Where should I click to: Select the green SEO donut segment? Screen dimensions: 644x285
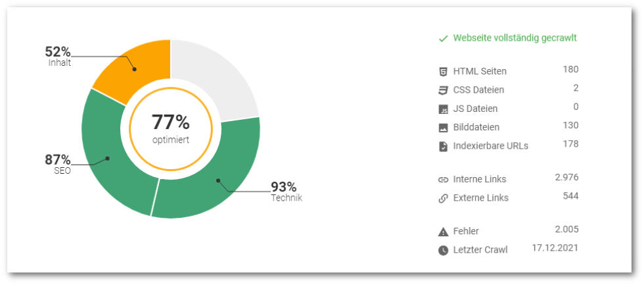coord(108,155)
